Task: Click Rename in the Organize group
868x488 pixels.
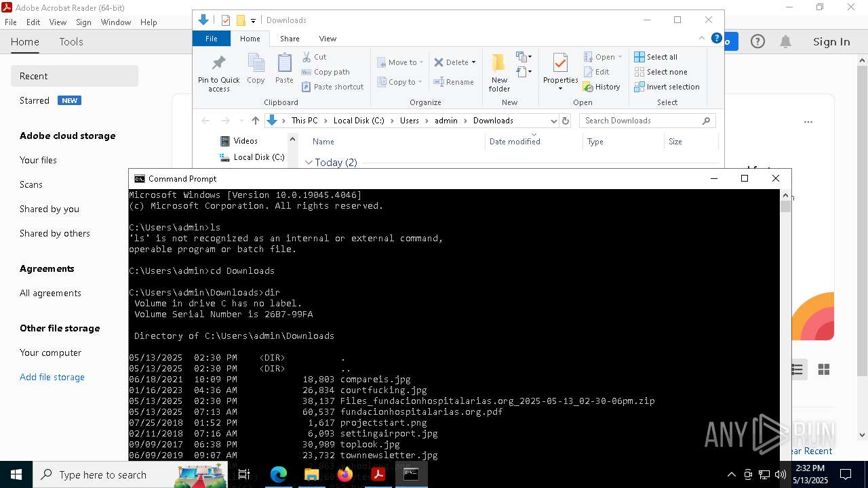Action: click(454, 82)
